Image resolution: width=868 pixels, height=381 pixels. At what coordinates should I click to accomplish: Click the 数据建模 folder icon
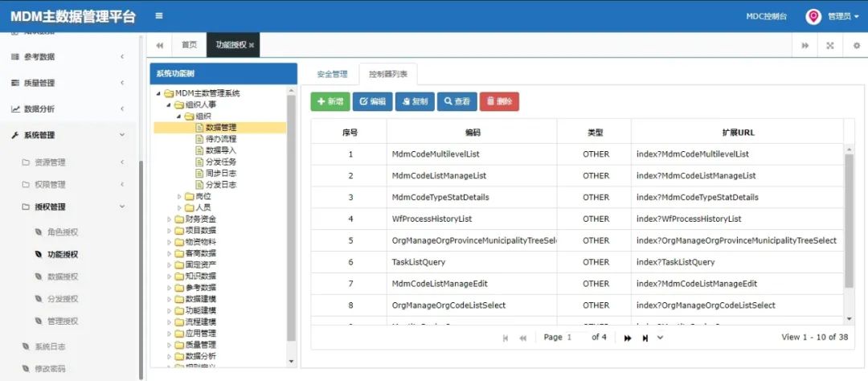tap(178, 299)
